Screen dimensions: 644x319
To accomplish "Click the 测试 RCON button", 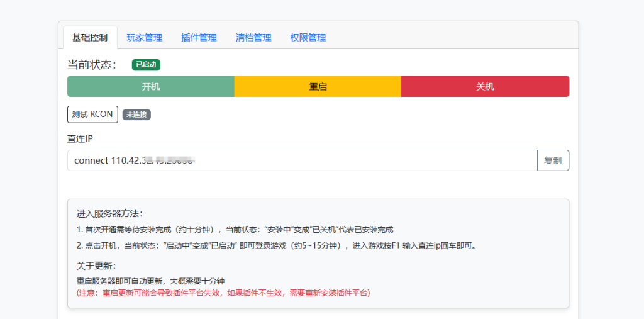I will click(x=92, y=115).
